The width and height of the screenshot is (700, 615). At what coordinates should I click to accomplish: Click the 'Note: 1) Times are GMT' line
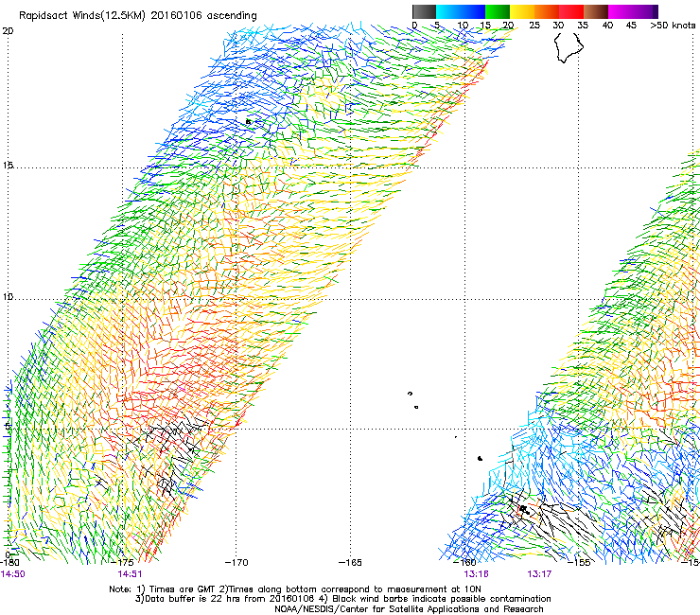(x=295, y=589)
